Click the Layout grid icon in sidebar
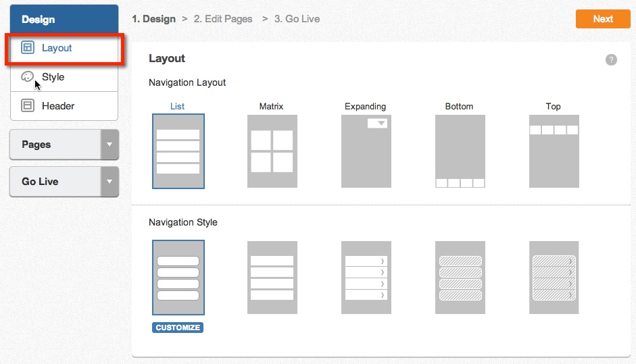 (x=28, y=47)
